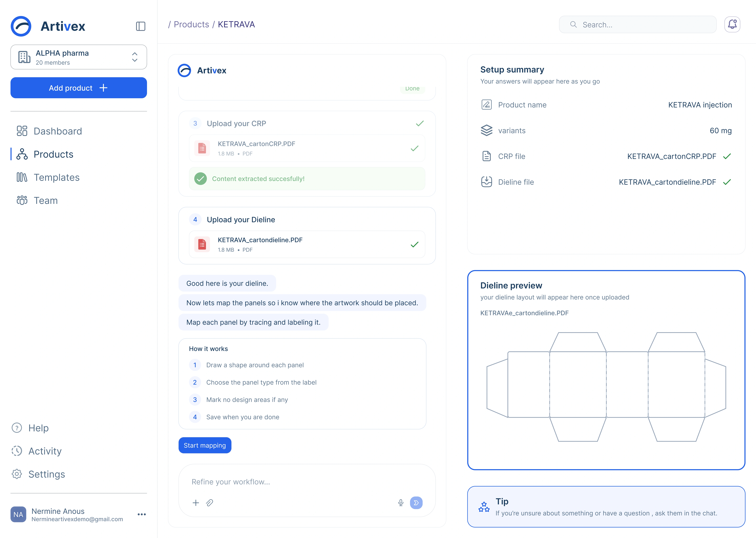Click the Artivex logo in sidebar
The width and height of the screenshot is (756, 538).
[x=48, y=26]
